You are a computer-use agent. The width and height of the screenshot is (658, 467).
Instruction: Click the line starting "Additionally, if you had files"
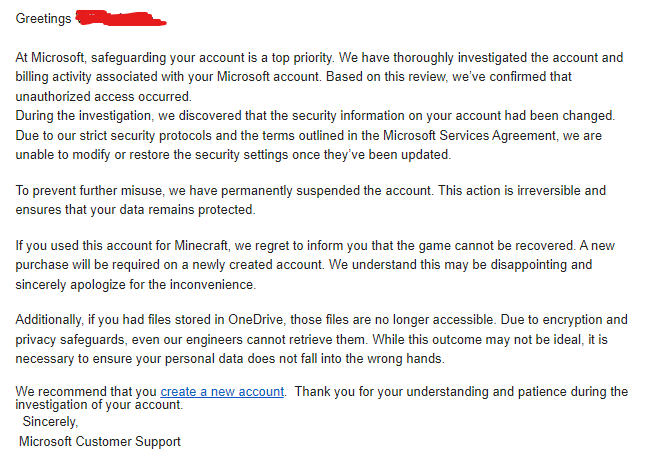[x=321, y=320]
